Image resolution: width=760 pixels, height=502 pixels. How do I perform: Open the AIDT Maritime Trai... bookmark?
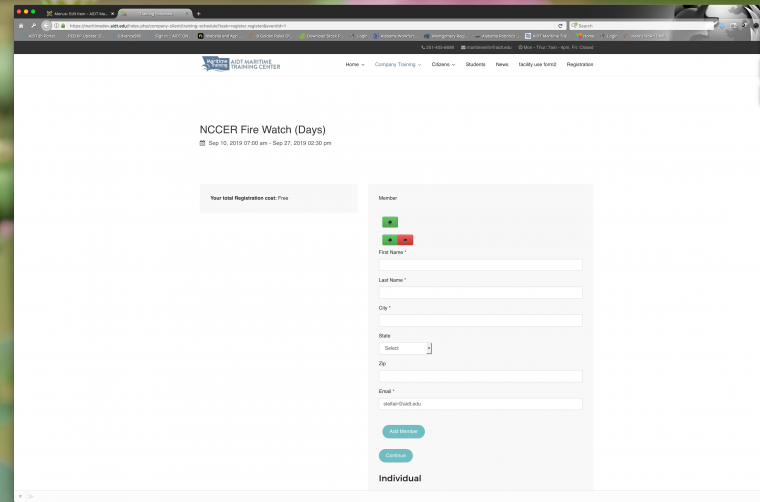[547, 36]
